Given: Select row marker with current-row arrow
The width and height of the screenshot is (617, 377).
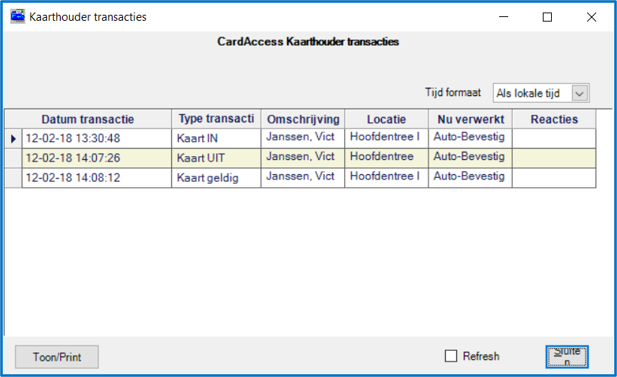Looking at the screenshot, I should pyautogui.click(x=13, y=139).
